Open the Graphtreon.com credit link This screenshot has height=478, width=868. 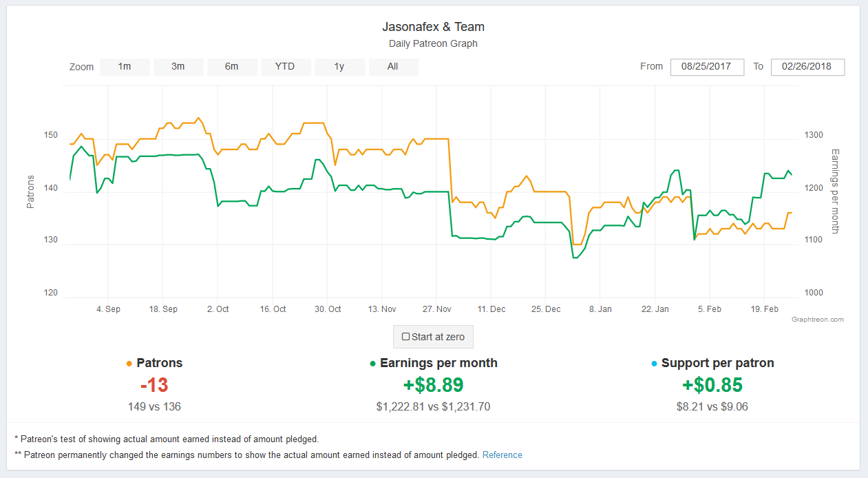coord(818,320)
